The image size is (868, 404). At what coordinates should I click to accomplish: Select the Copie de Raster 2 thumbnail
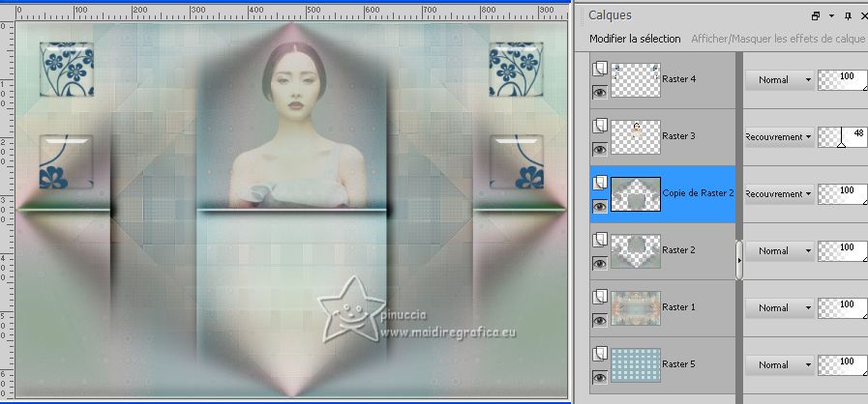pyautogui.click(x=636, y=194)
